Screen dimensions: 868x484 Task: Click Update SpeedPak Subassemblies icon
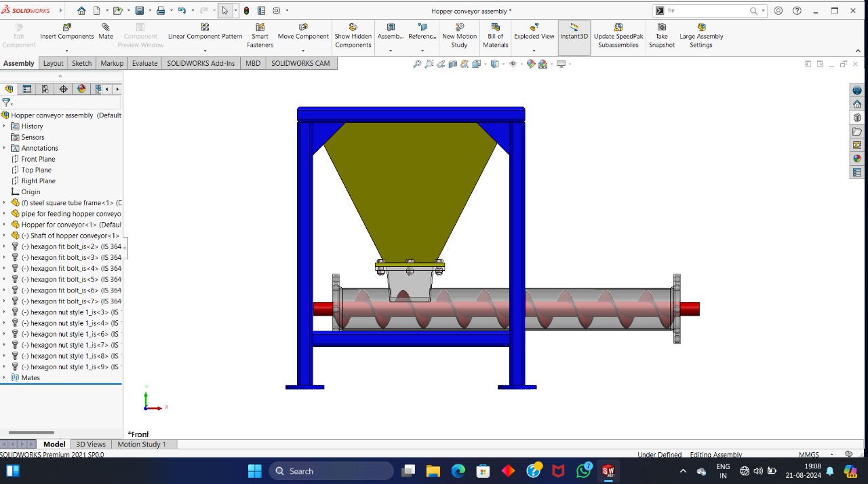(618, 28)
